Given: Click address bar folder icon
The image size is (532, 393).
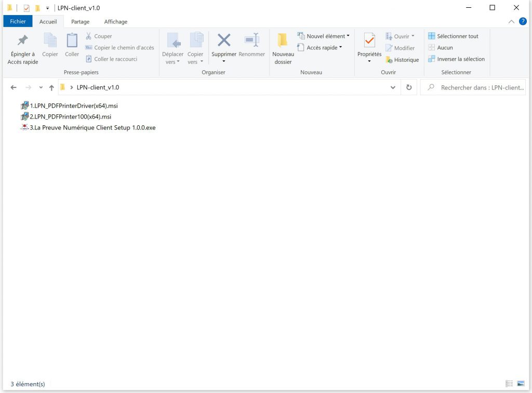Looking at the screenshot, I should (62, 87).
